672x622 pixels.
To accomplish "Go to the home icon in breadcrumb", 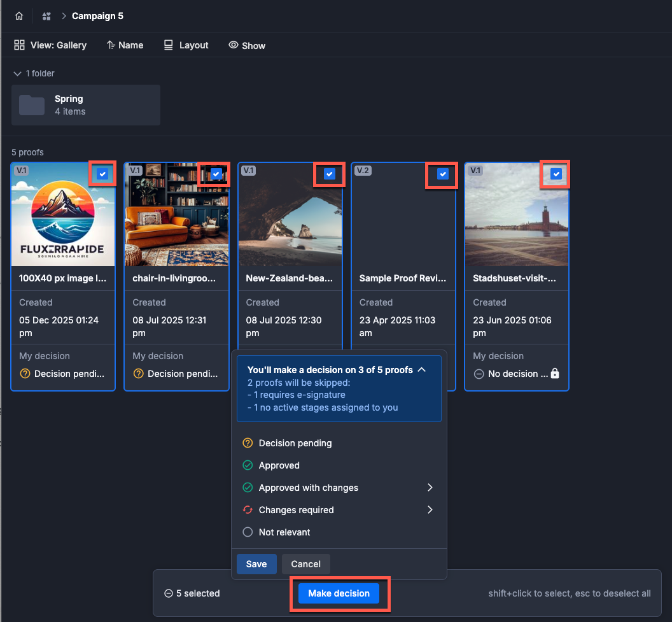I will (19, 16).
